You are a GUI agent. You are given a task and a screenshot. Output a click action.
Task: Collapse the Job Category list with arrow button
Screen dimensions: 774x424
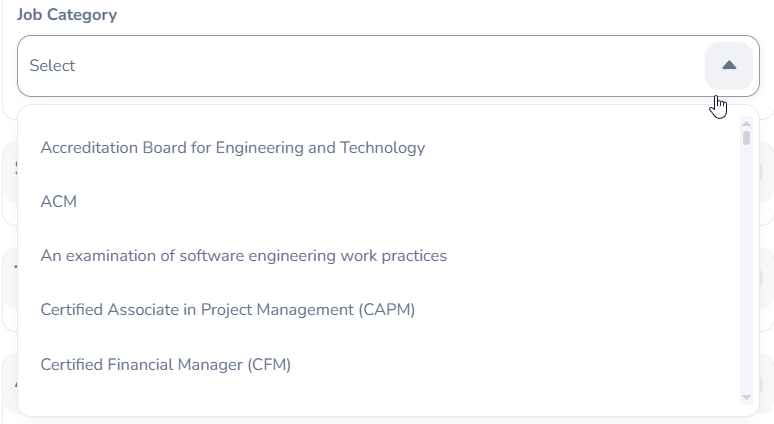point(729,66)
